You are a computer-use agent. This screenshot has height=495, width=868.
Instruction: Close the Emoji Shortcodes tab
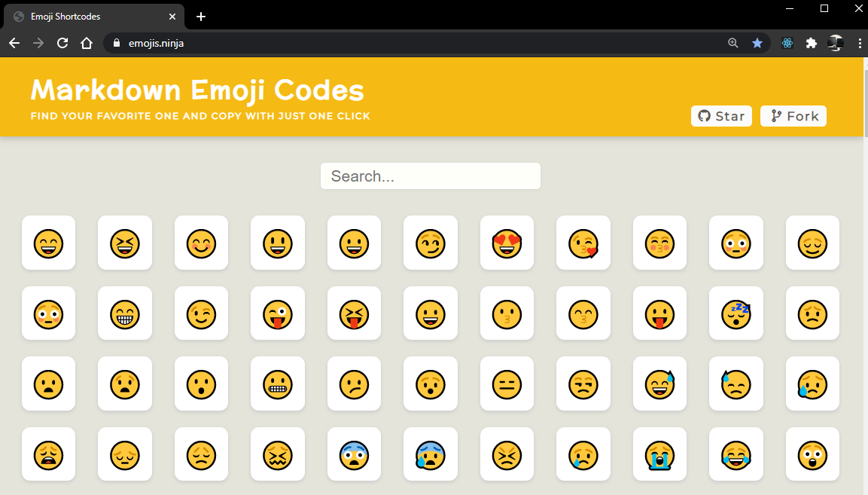point(172,17)
